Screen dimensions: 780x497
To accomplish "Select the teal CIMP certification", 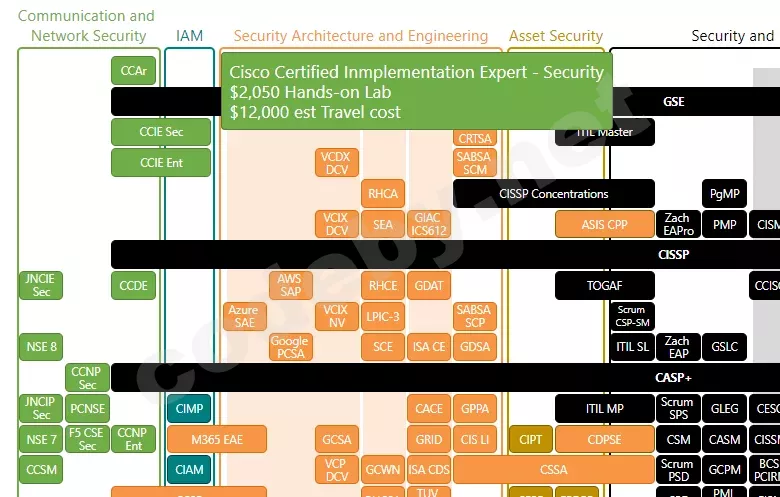I will click(189, 408).
